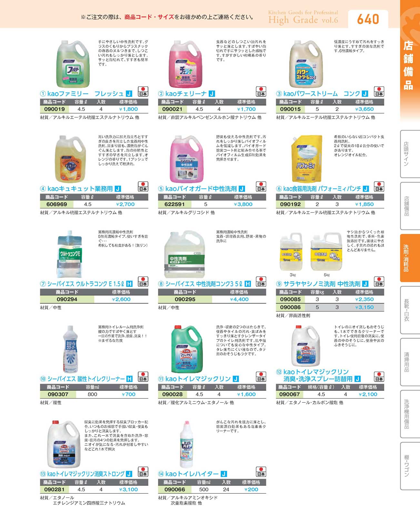Click the Japan flag icon beside kaoファミリー フレッシュ
420x514 pixels.
tap(143, 92)
